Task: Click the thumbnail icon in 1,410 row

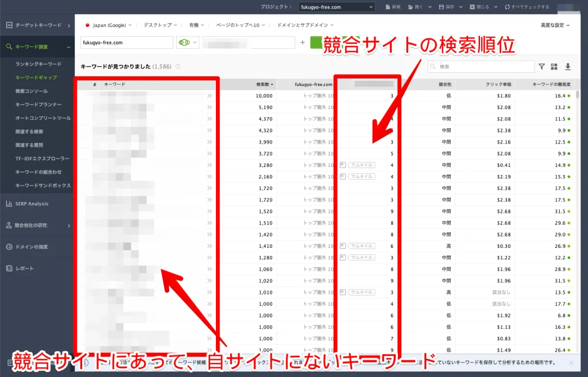Action: pyautogui.click(x=342, y=246)
